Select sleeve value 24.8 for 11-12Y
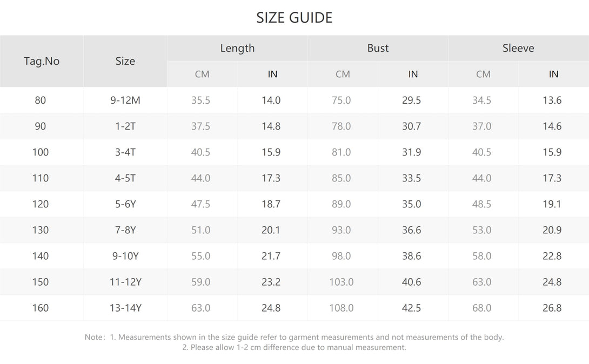This screenshot has height=364, width=589. pos(552,282)
